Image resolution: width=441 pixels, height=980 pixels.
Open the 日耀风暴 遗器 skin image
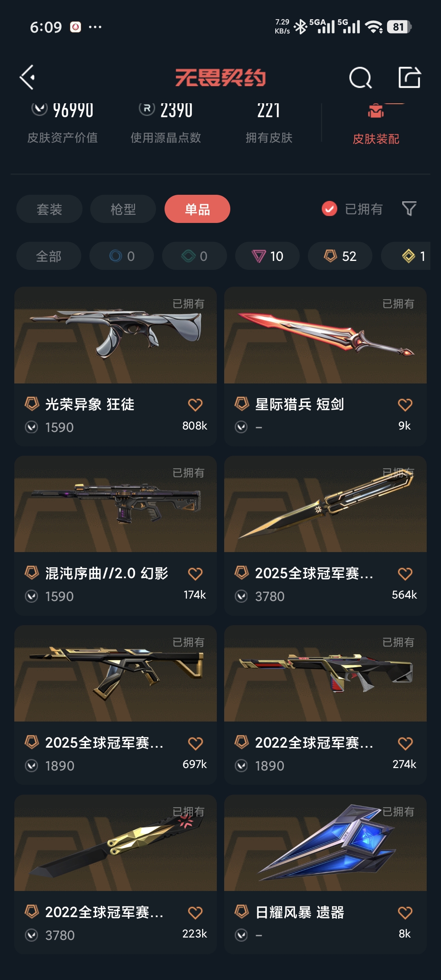[325, 843]
